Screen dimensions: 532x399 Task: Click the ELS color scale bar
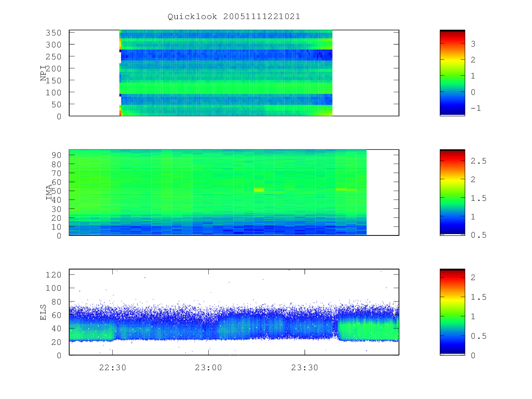[452, 312]
